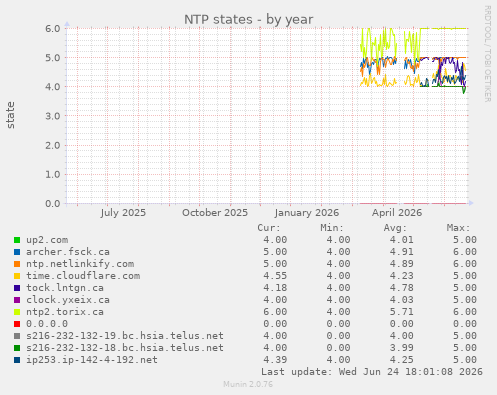Click the 6.0 y-axis tick label
This screenshot has height=395, width=497.
coord(53,28)
